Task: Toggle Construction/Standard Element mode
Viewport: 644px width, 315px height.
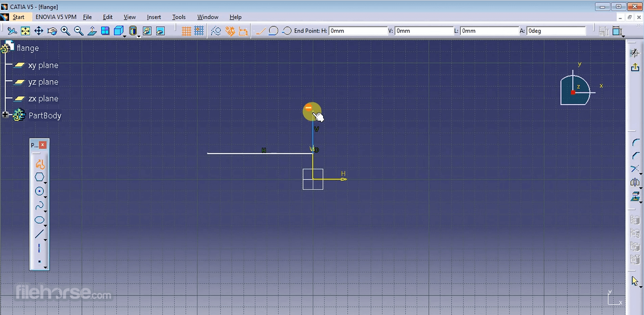Action: (216, 31)
